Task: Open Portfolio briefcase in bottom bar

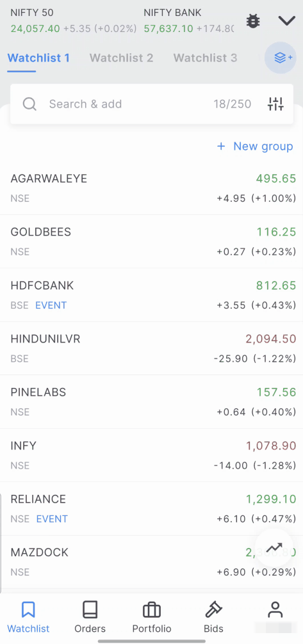Action: 152,617
